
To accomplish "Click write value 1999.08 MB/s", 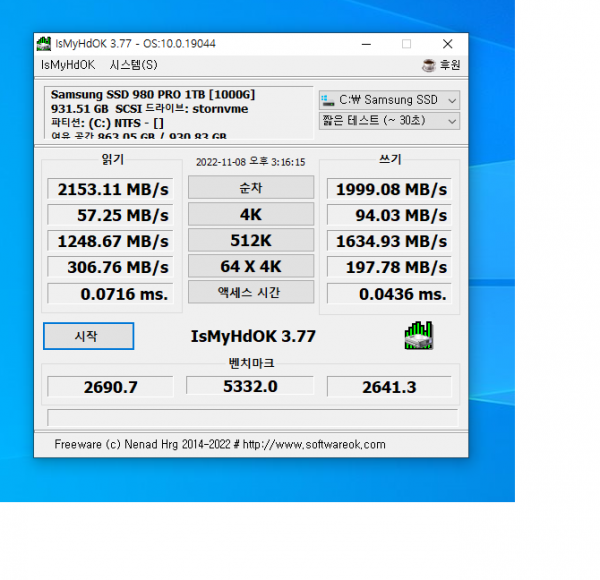I will click(x=389, y=189).
